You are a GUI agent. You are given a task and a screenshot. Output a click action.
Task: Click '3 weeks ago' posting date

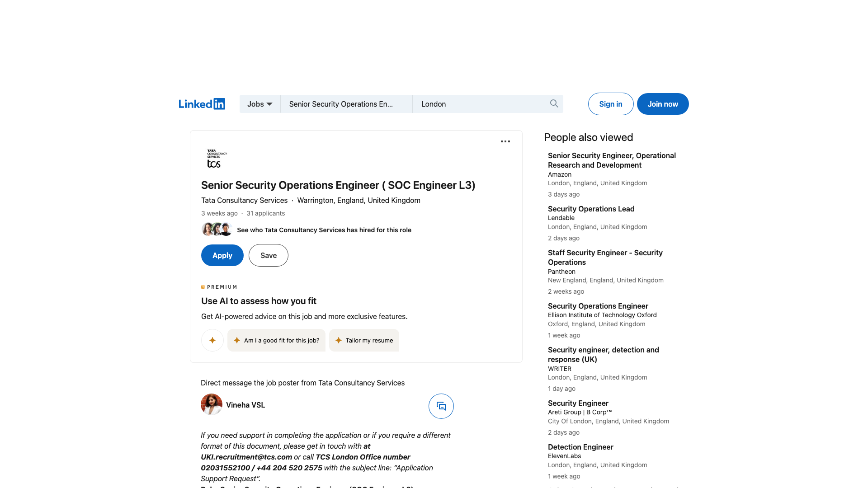coord(219,213)
